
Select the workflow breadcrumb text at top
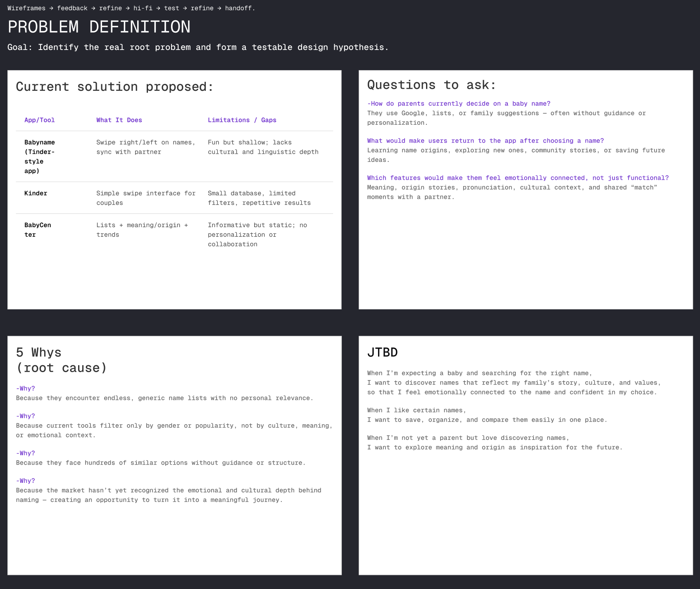[131, 8]
